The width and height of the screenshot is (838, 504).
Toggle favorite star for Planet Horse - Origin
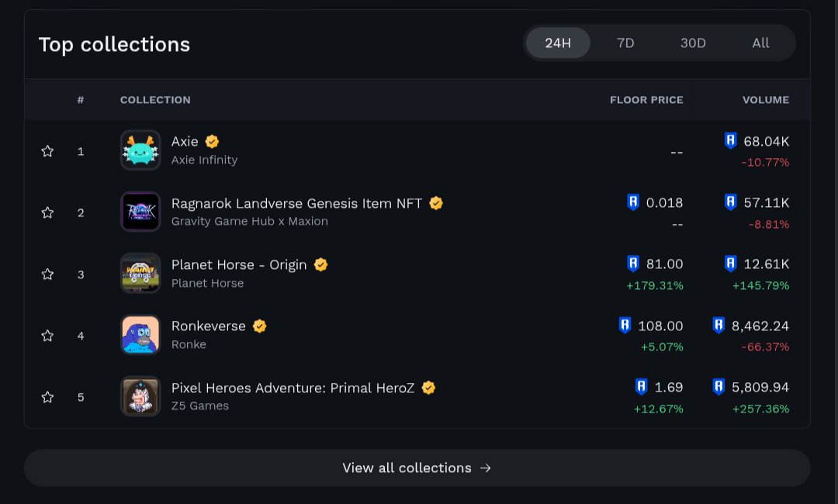pyautogui.click(x=47, y=274)
